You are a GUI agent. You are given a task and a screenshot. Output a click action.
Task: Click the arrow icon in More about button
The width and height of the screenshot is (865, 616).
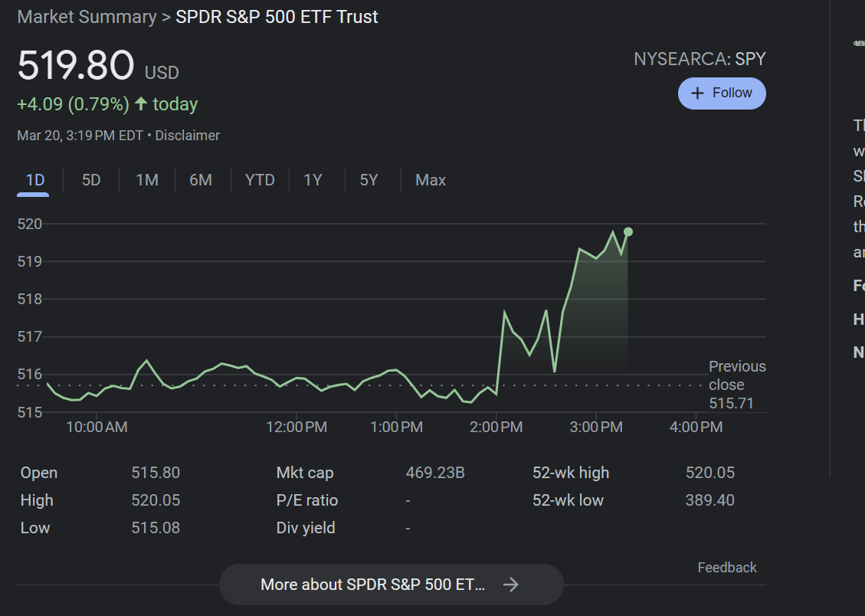point(511,585)
